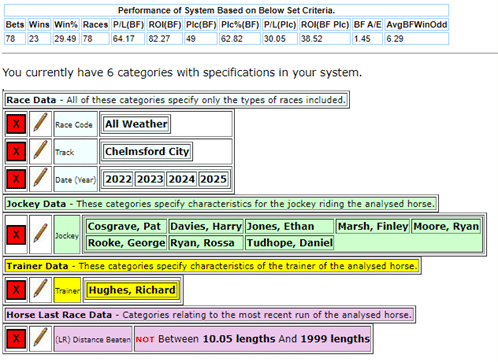Select the All Weather race code value
The height and width of the screenshot is (362, 498).
coord(136,124)
